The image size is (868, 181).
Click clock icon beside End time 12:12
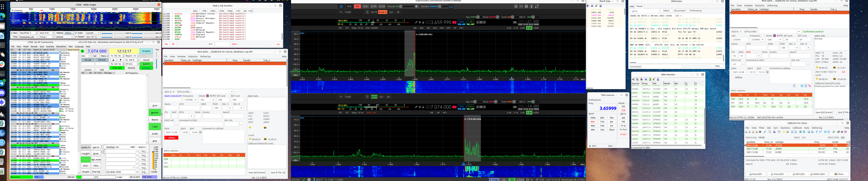point(768,72)
